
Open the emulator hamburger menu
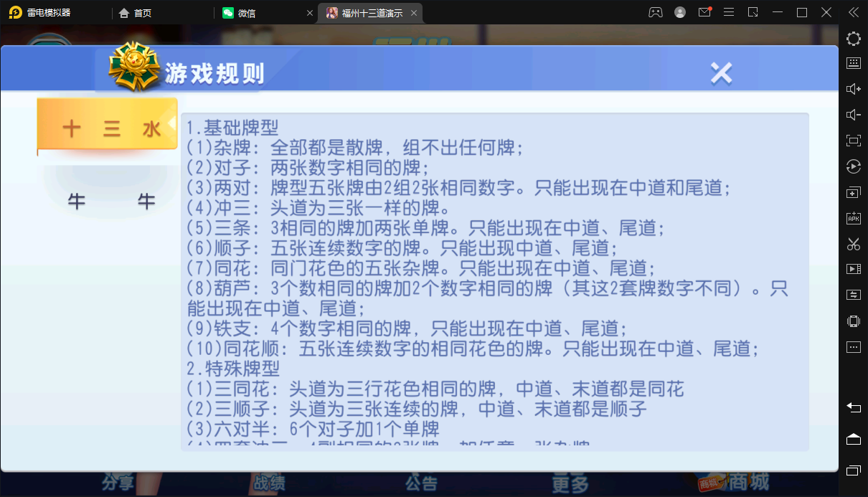coord(729,12)
